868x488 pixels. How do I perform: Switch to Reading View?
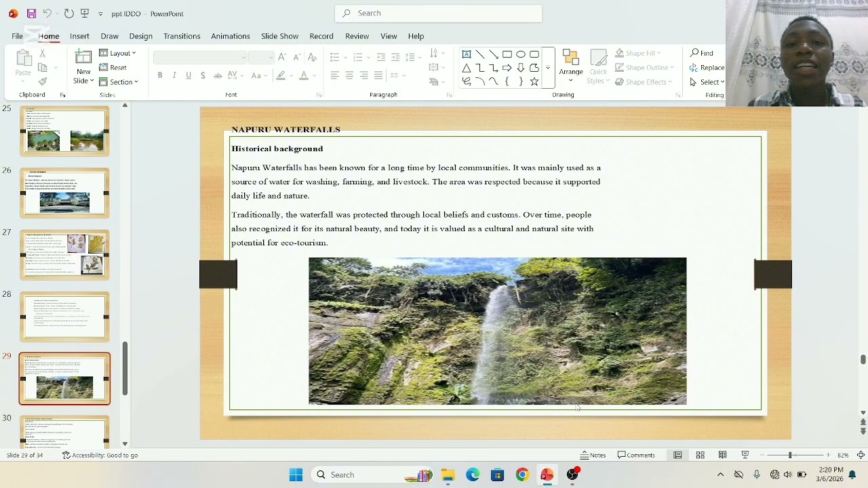pyautogui.click(x=723, y=455)
